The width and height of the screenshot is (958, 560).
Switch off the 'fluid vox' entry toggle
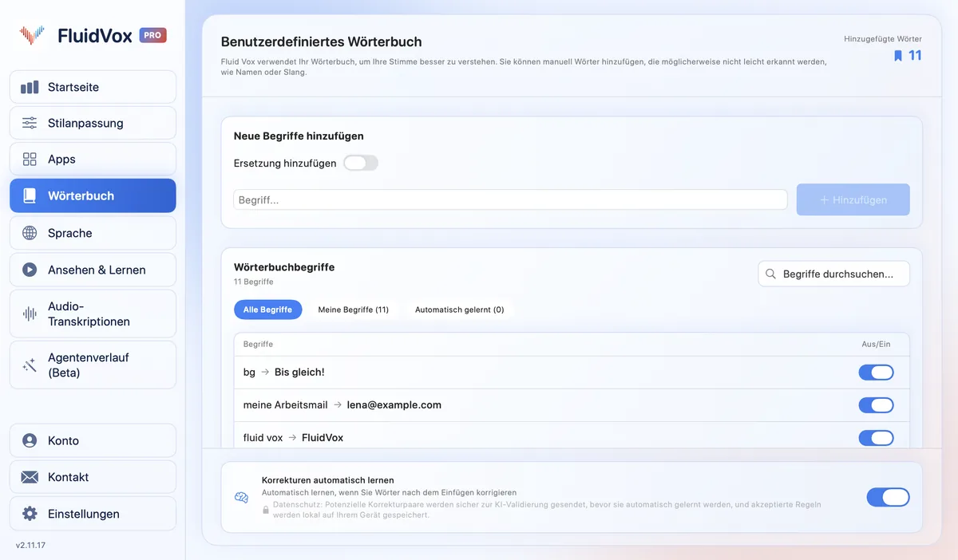click(x=876, y=438)
